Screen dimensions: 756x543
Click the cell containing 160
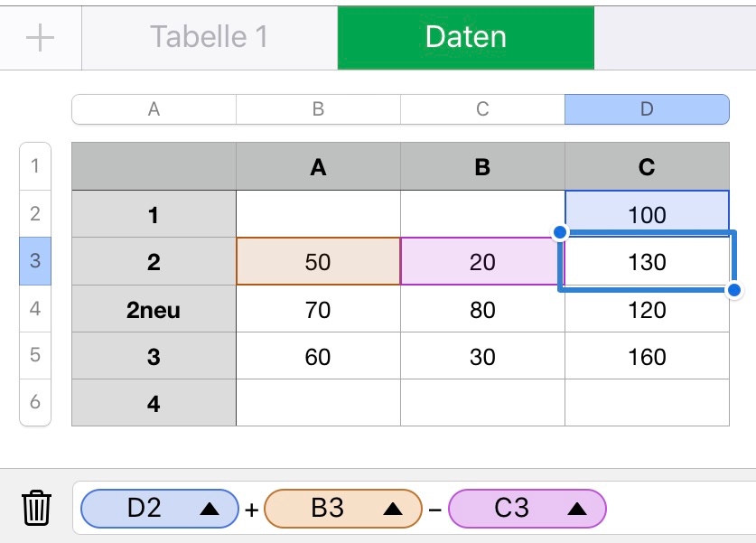click(x=647, y=357)
